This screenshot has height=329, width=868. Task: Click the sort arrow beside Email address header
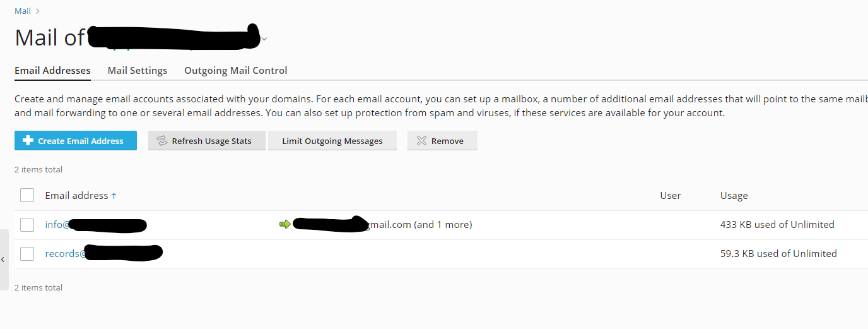coord(114,196)
